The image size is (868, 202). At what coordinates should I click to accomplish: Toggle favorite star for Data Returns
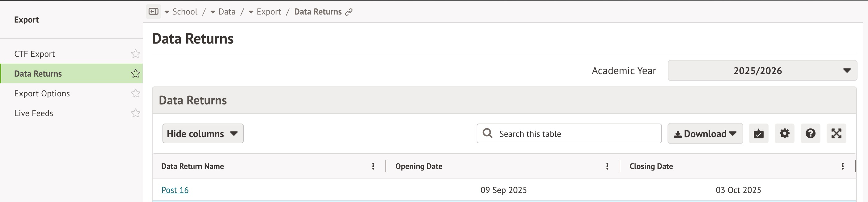coord(136,74)
